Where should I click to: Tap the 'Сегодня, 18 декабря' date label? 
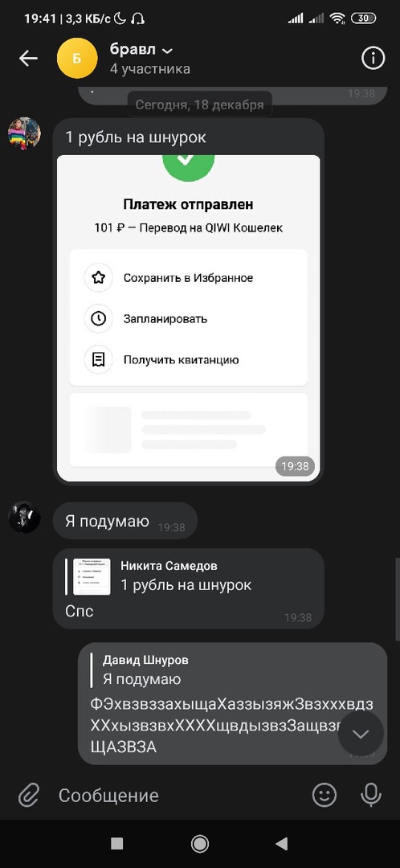coord(200,104)
